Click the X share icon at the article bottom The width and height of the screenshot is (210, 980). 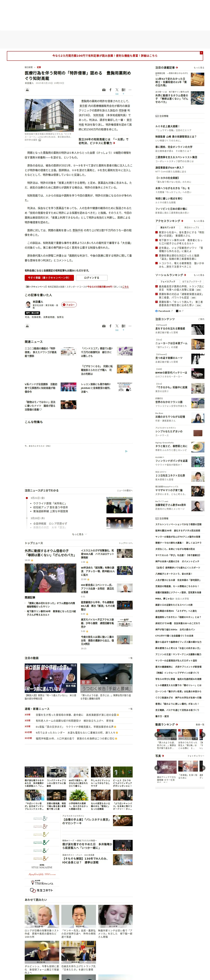coord(117,326)
